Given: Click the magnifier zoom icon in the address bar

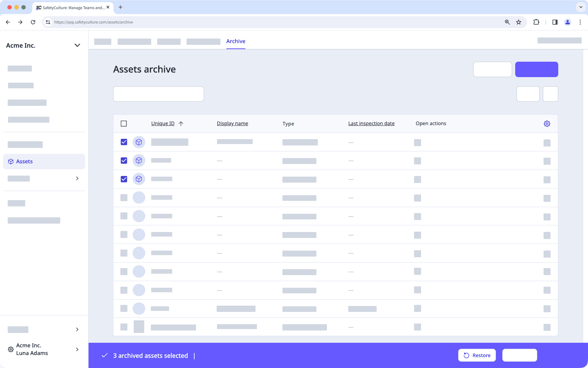Looking at the screenshot, I should [507, 22].
